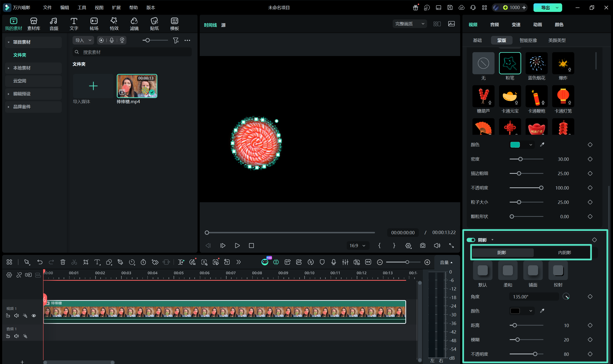Click the record voiceover microphone in timeline toolbar
613x364 pixels.
(x=334, y=262)
